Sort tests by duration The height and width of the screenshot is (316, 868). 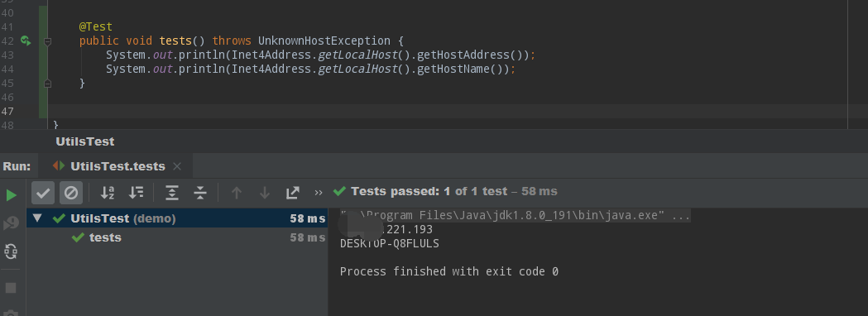click(136, 193)
